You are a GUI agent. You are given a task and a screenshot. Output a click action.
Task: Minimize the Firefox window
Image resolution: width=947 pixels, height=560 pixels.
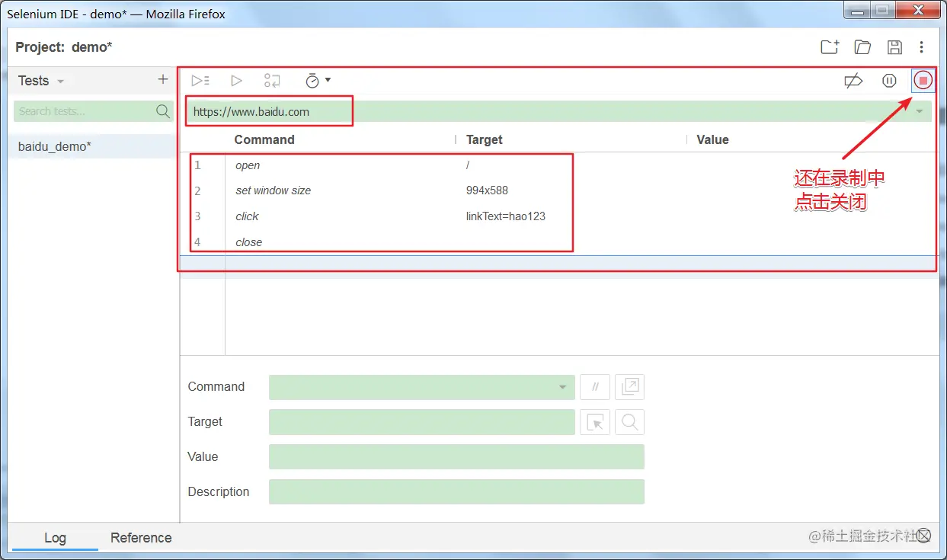856,11
